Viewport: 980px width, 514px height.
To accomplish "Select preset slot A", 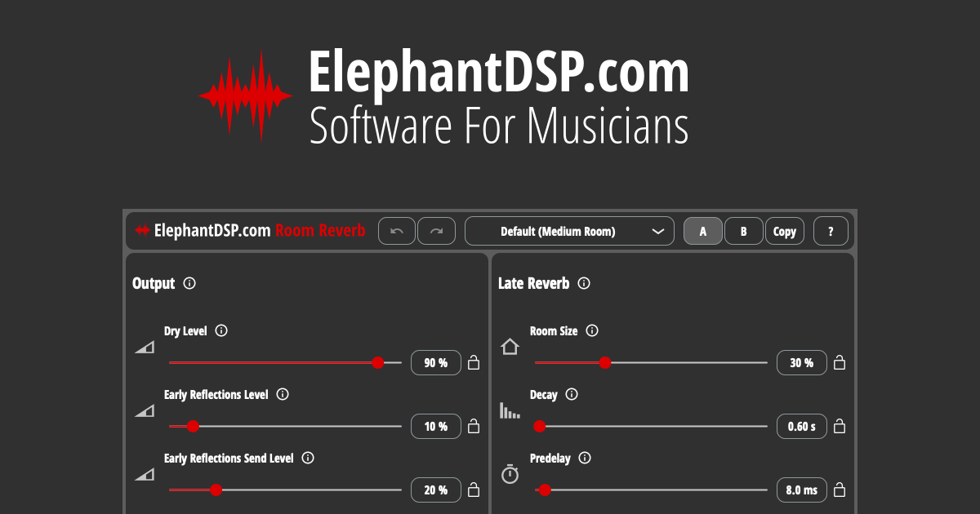I will click(703, 231).
